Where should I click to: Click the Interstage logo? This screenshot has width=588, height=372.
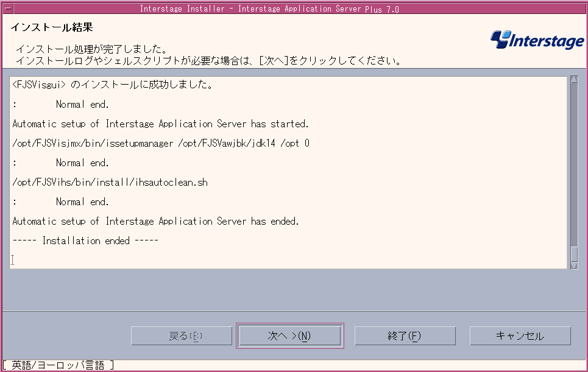(537, 40)
